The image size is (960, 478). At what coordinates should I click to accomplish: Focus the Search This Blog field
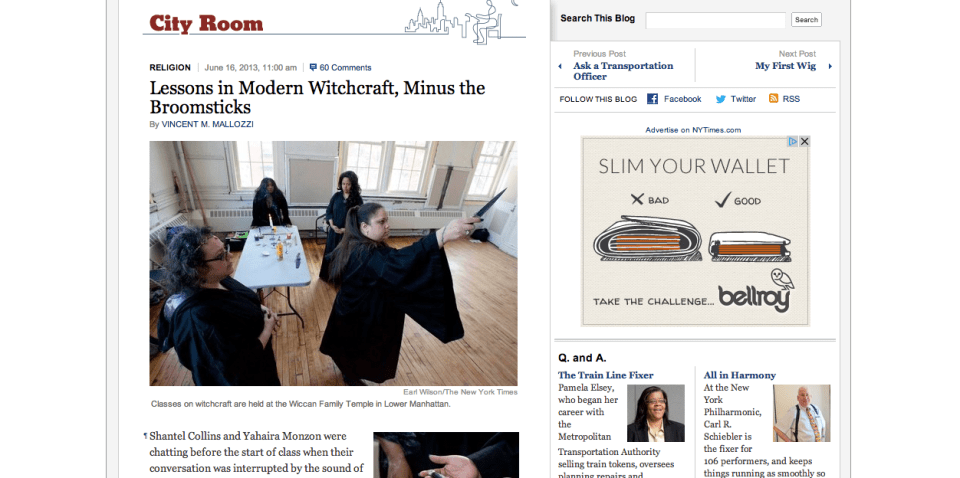[x=715, y=20]
